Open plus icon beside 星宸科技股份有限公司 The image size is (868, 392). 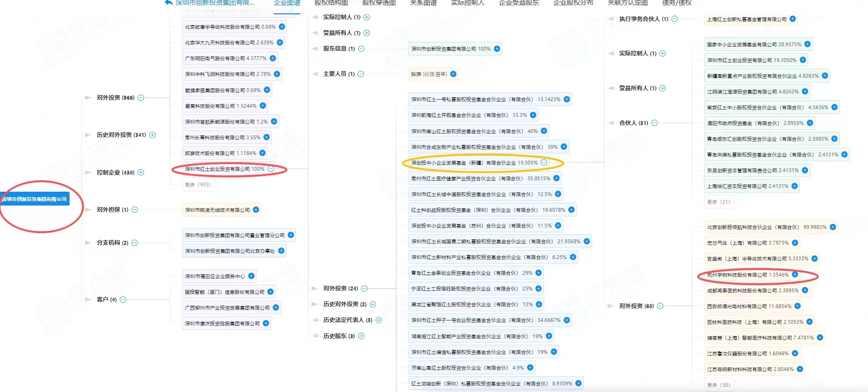coord(263,105)
